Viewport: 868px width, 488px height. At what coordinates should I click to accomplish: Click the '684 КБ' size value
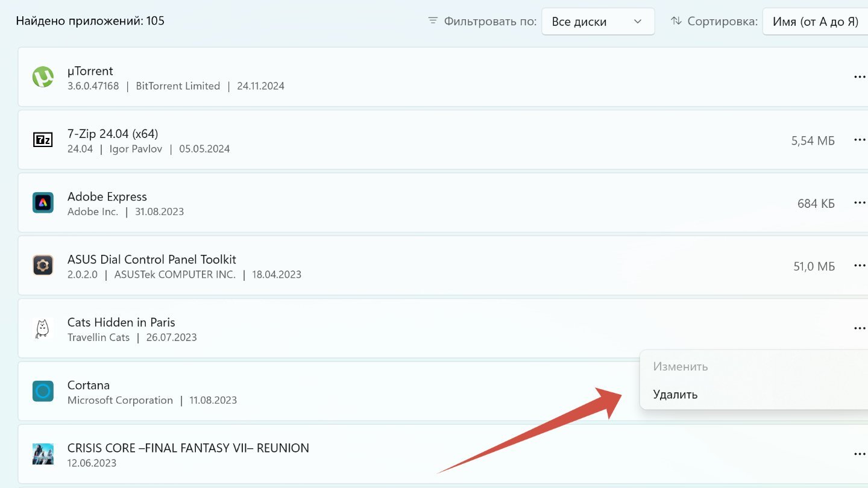[x=816, y=204]
